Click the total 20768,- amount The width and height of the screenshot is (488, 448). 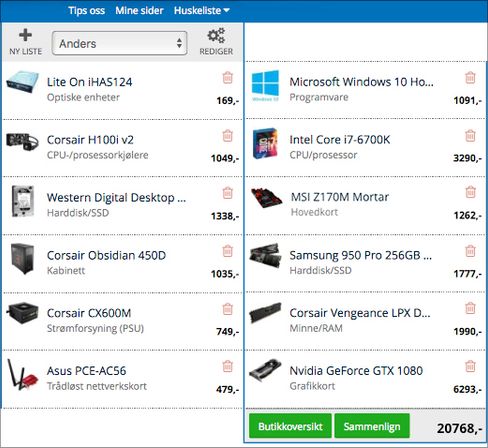tap(459, 428)
